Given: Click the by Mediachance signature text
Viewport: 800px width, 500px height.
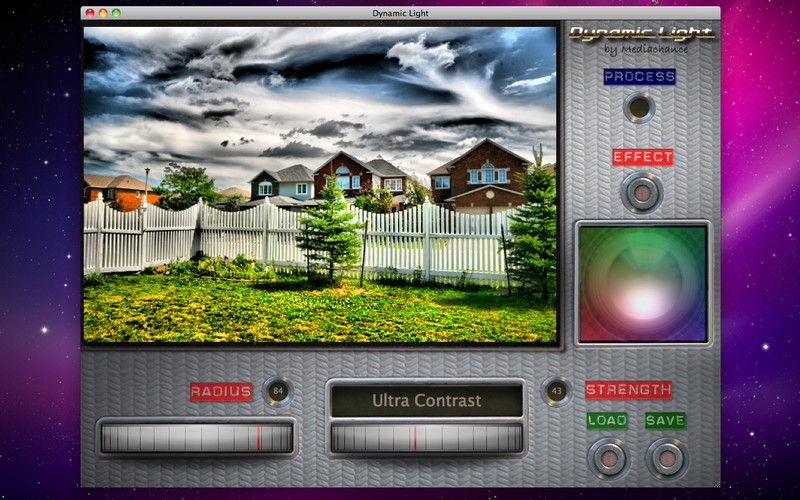Looking at the screenshot, I should coord(646,49).
